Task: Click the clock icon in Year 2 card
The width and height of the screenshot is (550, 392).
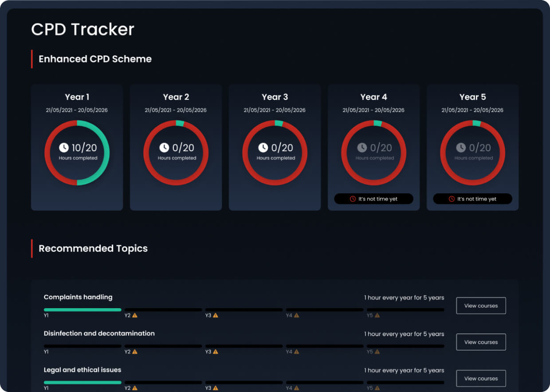Action: pyautogui.click(x=164, y=148)
